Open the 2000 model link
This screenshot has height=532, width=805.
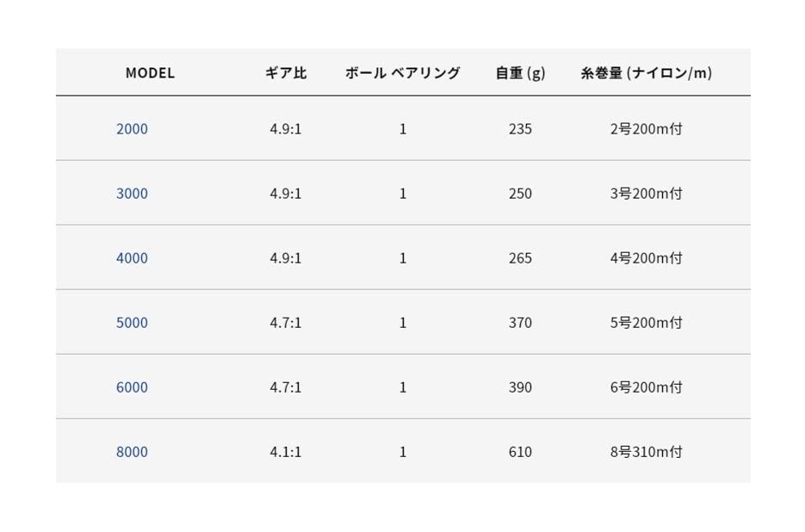[x=132, y=129]
